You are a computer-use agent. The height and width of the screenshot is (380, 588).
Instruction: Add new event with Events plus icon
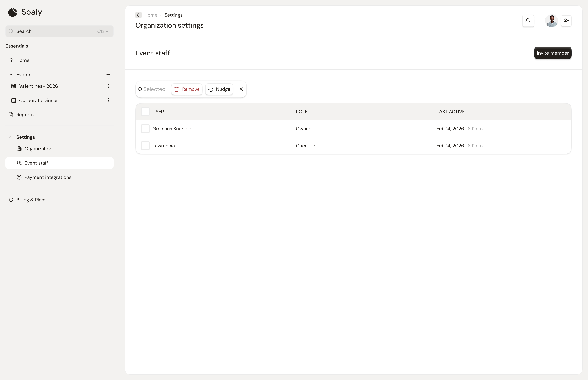point(108,75)
